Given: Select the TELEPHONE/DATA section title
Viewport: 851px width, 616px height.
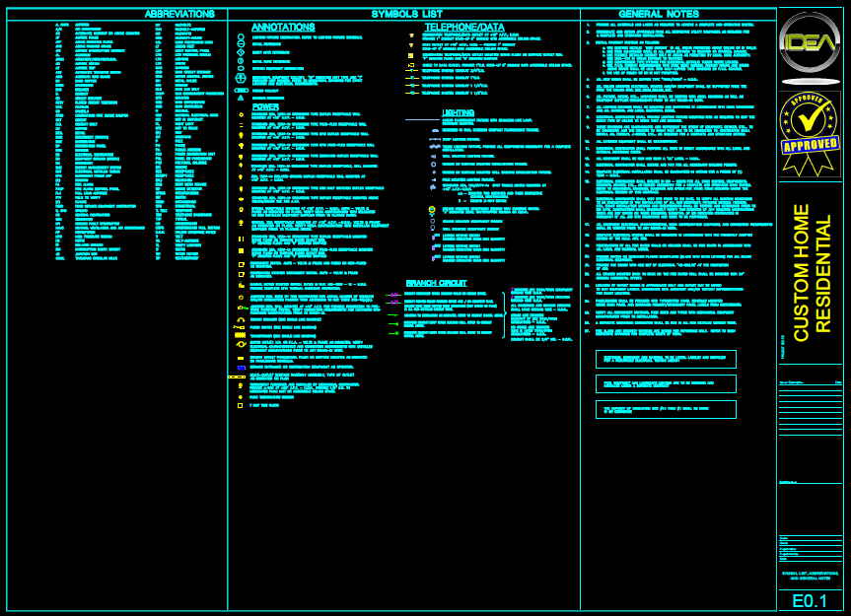Looking at the screenshot, I should tap(464, 27).
